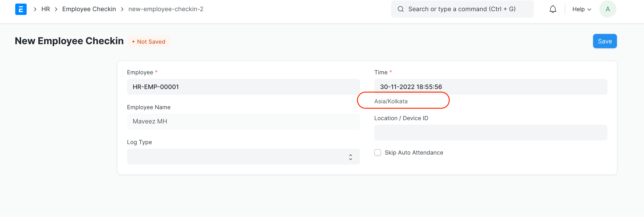Open the Log Type dropdown
Screen dimensions: 644x217
click(x=243, y=156)
